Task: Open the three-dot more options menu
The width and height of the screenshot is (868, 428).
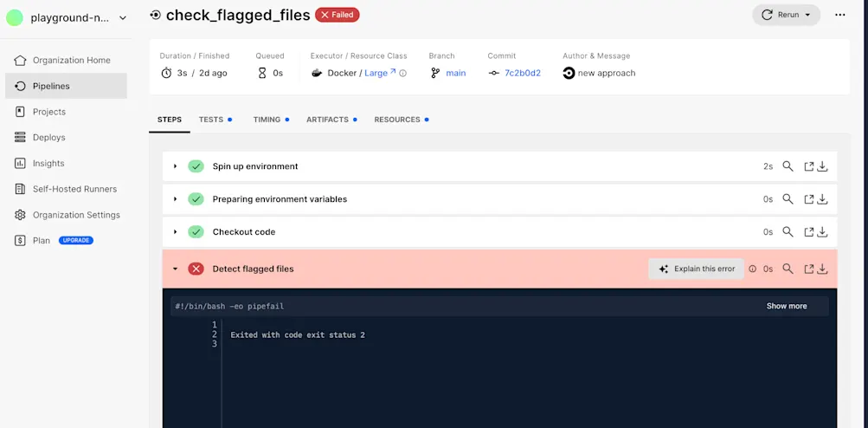Action: click(x=839, y=15)
